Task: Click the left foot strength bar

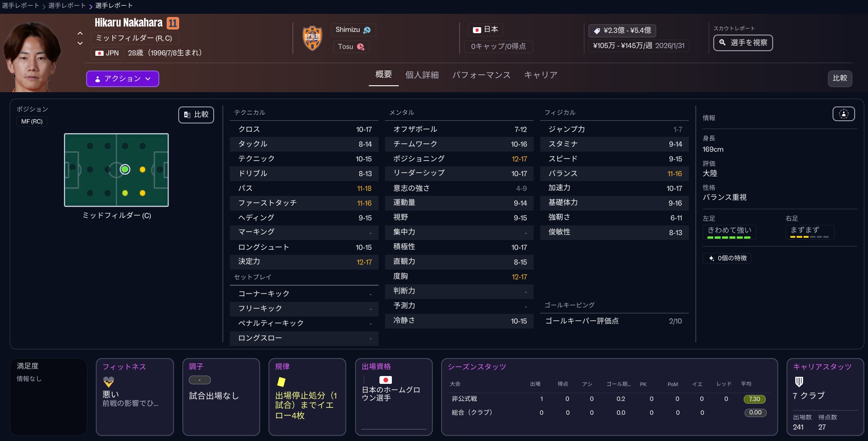Action: (x=728, y=237)
